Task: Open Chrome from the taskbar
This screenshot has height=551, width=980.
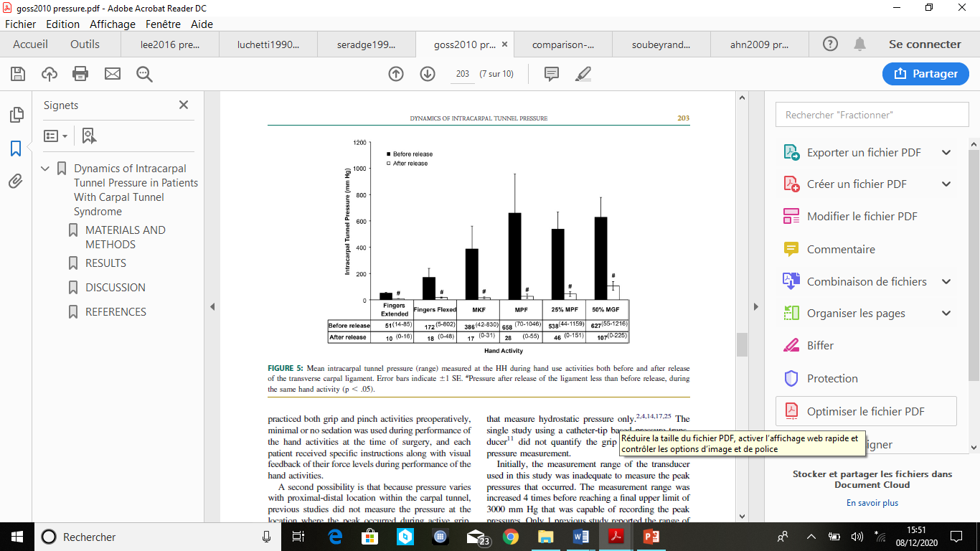Action: pos(511,537)
